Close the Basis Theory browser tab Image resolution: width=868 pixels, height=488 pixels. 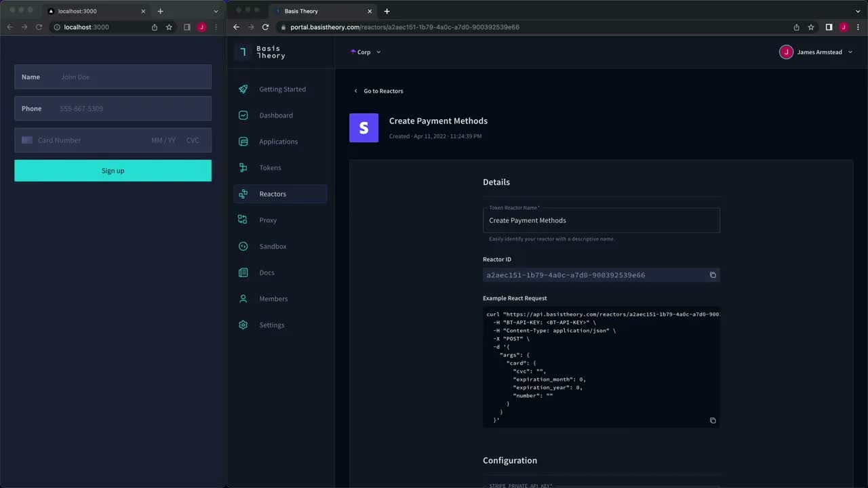(370, 11)
